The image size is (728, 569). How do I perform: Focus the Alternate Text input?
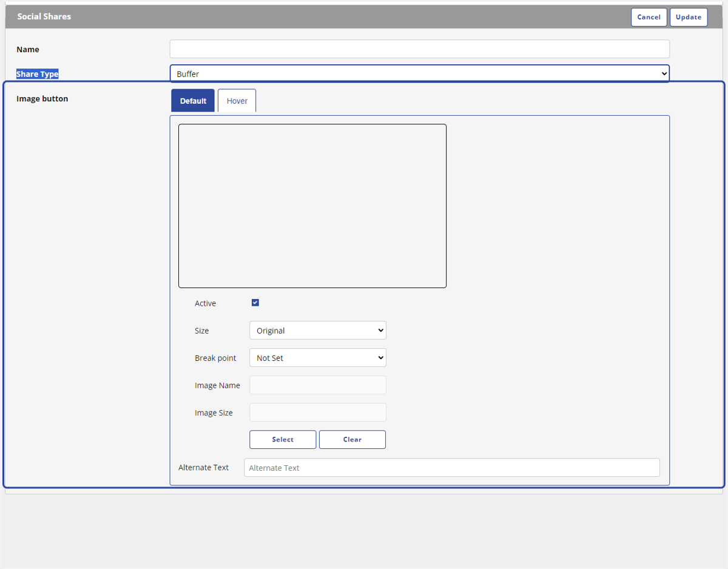click(452, 468)
